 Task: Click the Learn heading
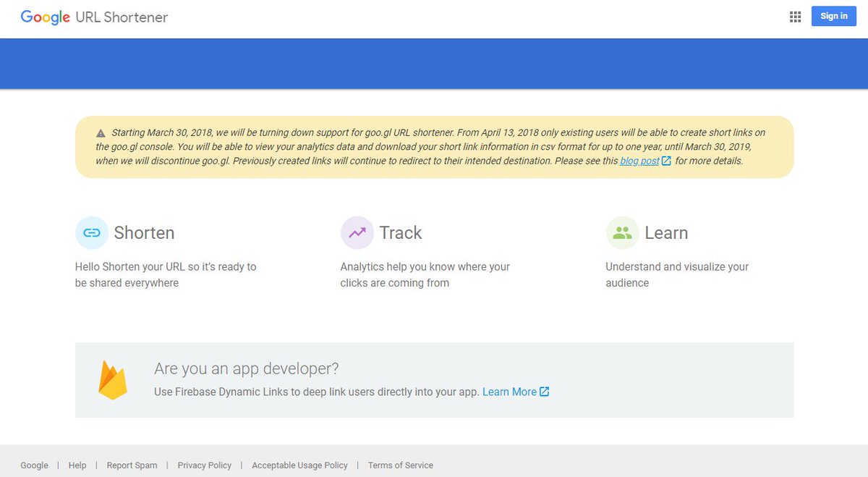tap(666, 233)
